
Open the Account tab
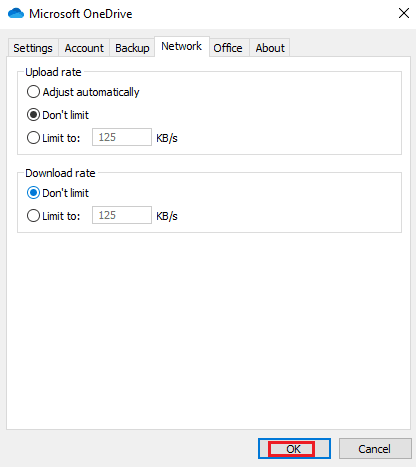tap(84, 48)
